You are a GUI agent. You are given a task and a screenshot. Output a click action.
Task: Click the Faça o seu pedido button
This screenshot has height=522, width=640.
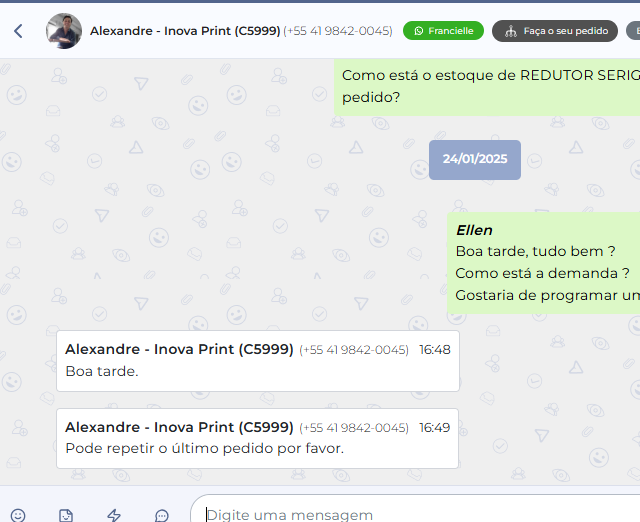(555, 31)
